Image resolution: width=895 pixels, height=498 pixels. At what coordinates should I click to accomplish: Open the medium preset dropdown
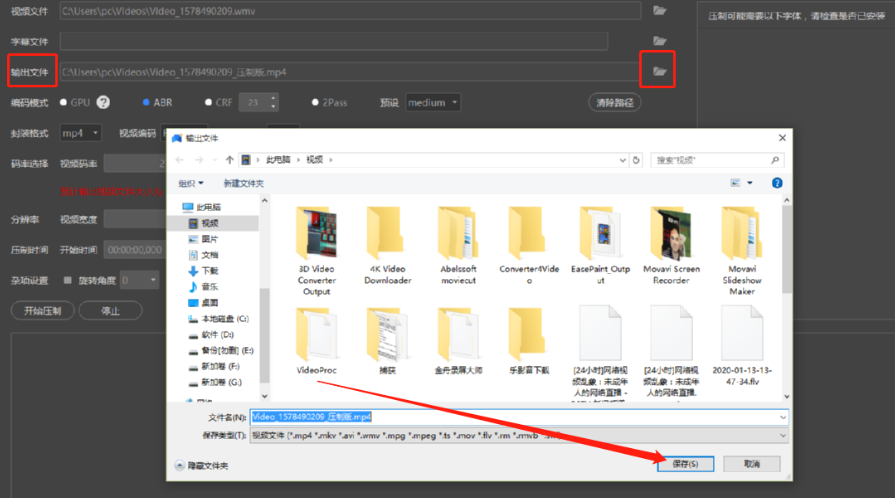click(x=433, y=102)
